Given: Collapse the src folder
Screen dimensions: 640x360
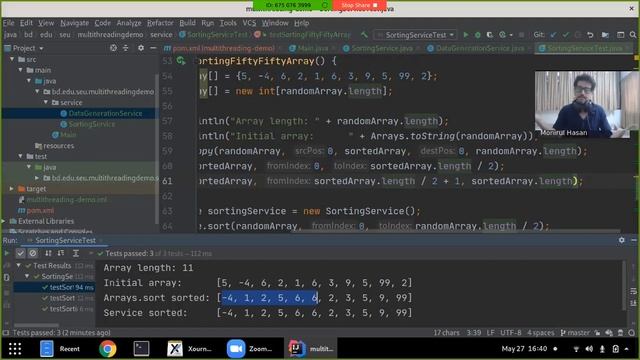Looking at the screenshot, I should click(12, 59).
